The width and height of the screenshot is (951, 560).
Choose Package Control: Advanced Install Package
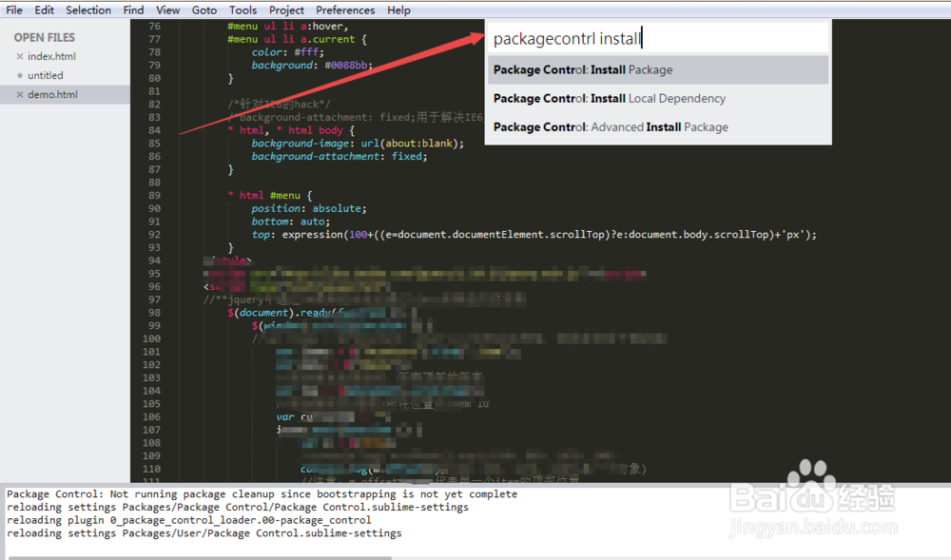coord(610,125)
